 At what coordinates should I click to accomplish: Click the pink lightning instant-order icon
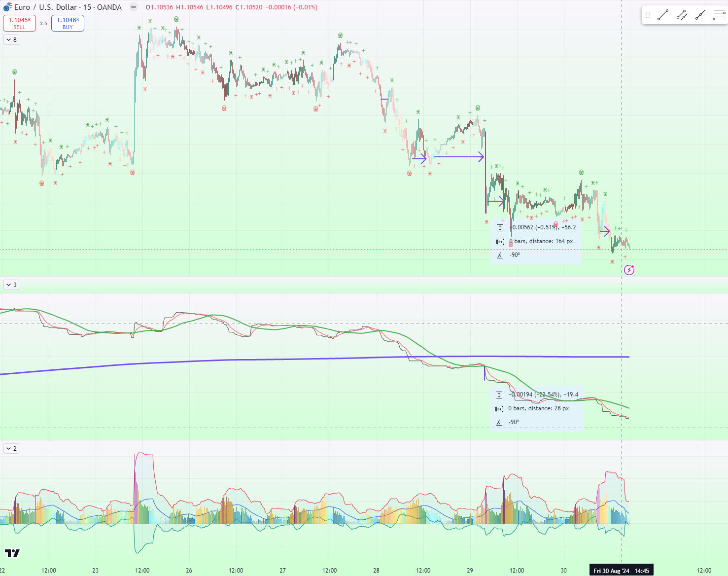629,270
